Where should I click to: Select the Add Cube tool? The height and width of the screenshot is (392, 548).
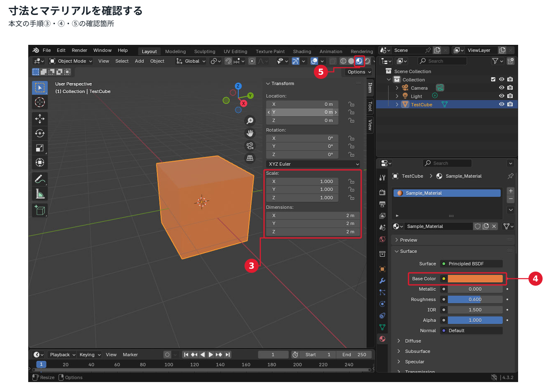pos(40,210)
